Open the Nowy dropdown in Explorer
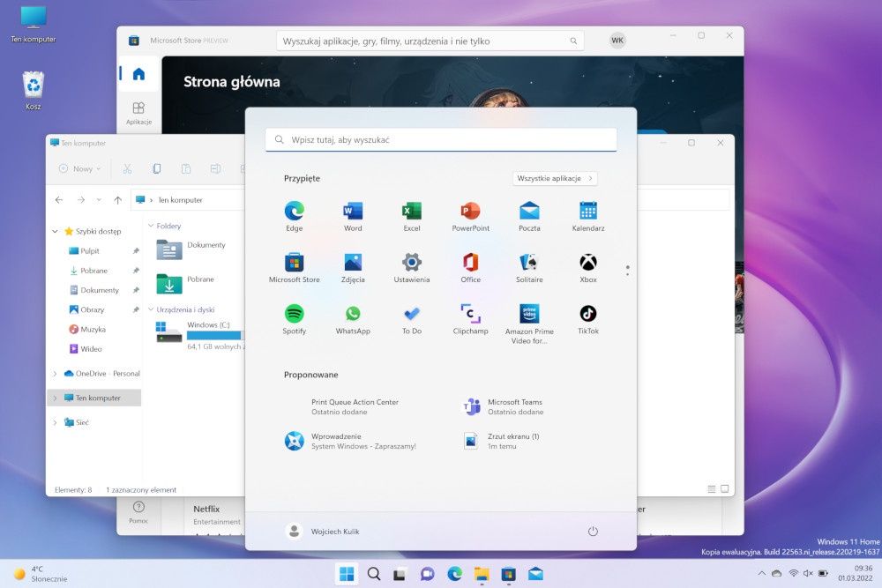 point(80,168)
